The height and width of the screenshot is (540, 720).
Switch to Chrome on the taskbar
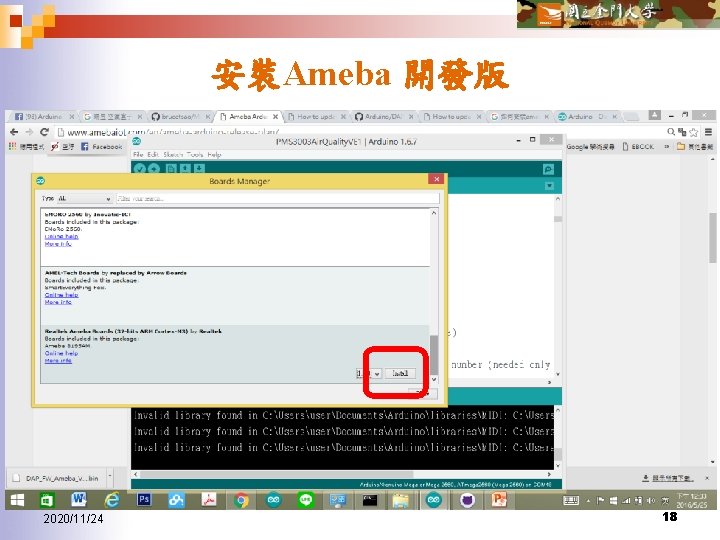[x=241, y=500]
